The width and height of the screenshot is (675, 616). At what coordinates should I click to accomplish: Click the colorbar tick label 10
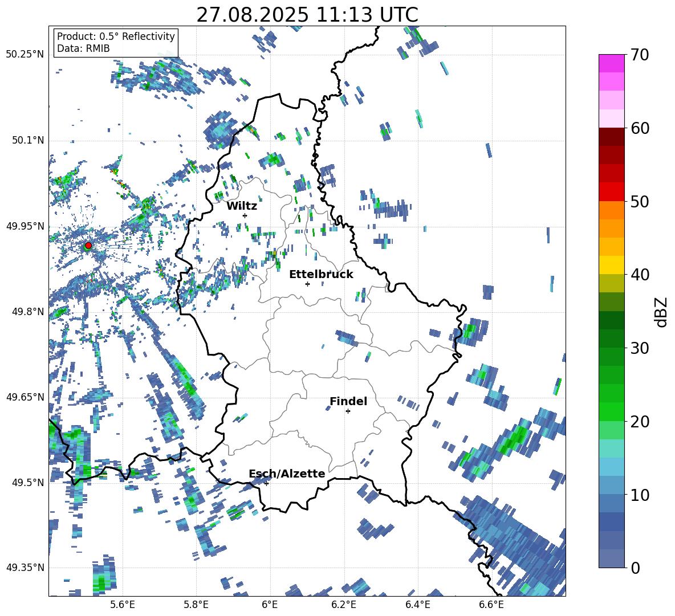(640, 495)
